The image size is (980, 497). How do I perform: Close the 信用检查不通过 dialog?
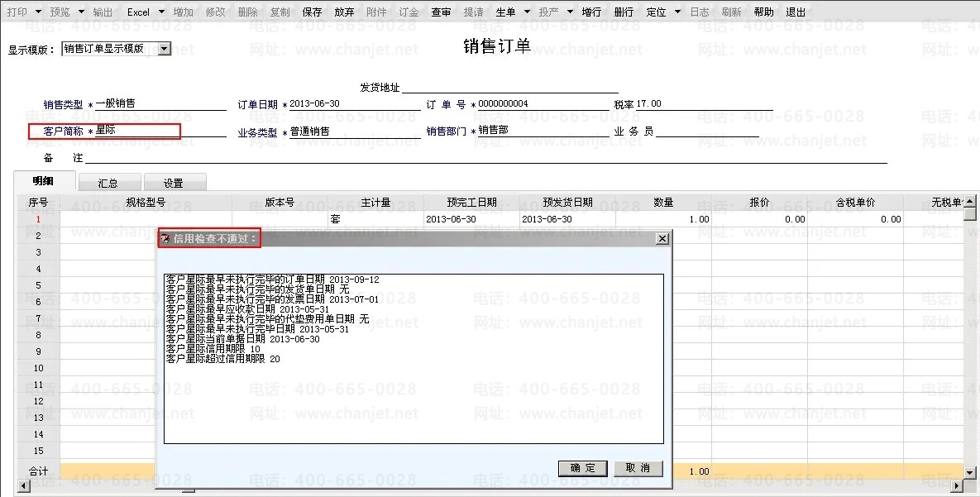click(x=662, y=238)
